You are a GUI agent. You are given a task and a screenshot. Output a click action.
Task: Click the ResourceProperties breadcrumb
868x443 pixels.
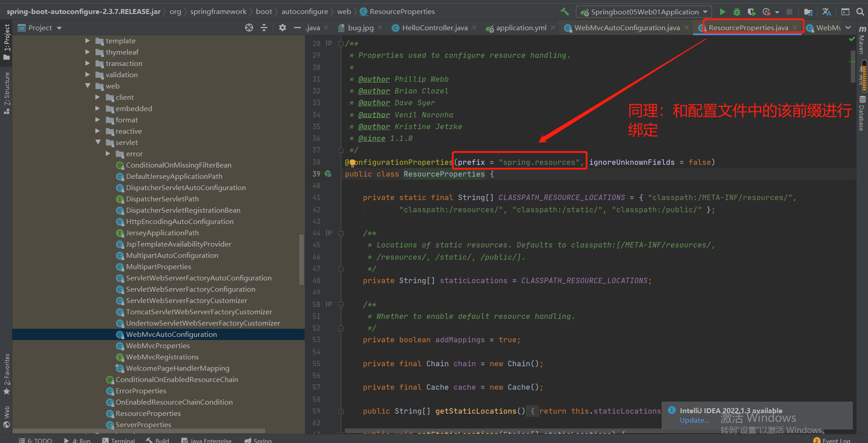[402, 12]
